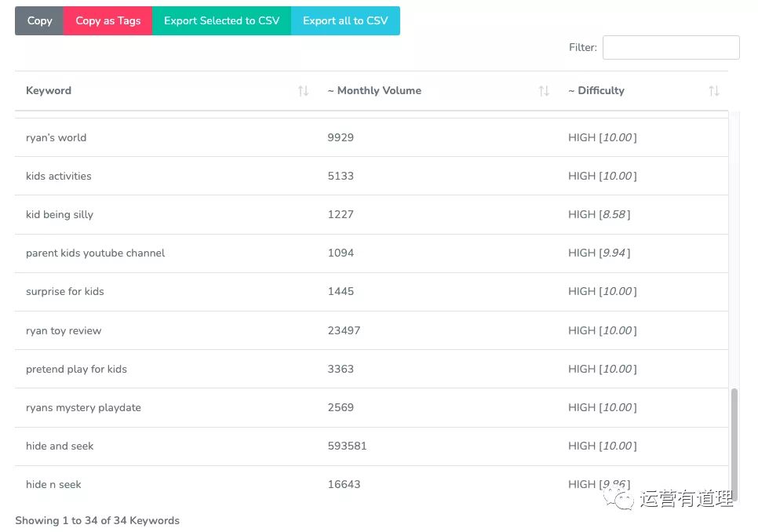Select the "ryan toy review" row

371,330
